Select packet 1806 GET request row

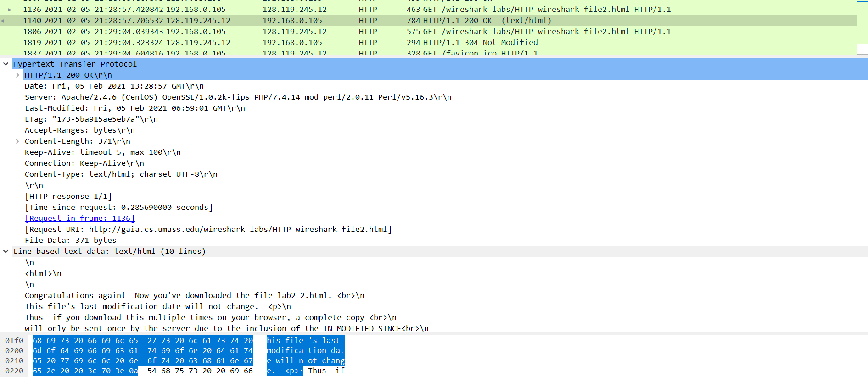[x=428, y=31]
